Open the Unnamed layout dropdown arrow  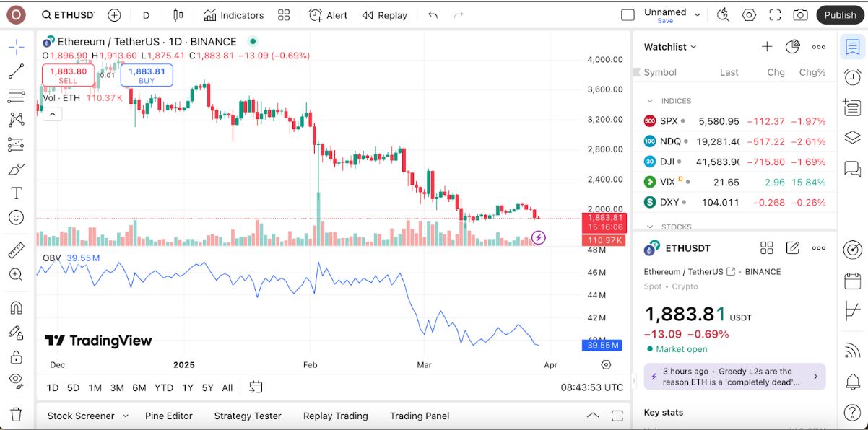(698, 15)
